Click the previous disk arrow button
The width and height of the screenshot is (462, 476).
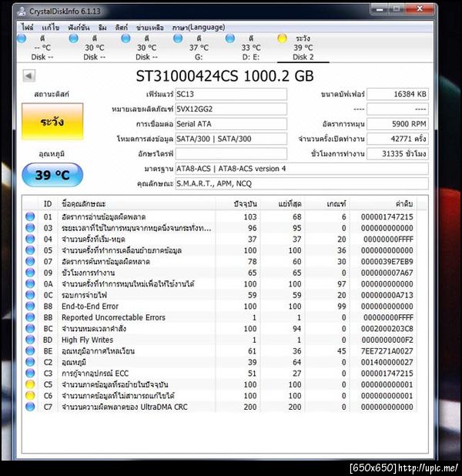point(28,75)
